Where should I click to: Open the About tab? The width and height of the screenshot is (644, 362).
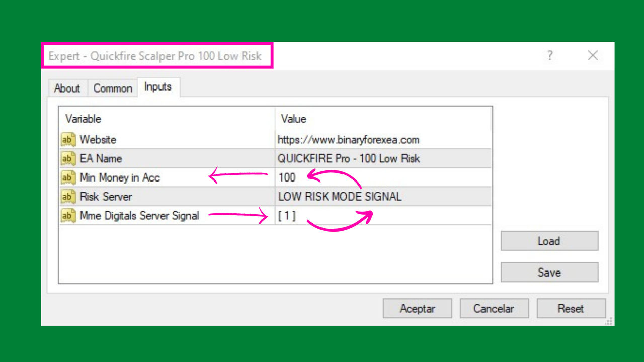point(67,88)
